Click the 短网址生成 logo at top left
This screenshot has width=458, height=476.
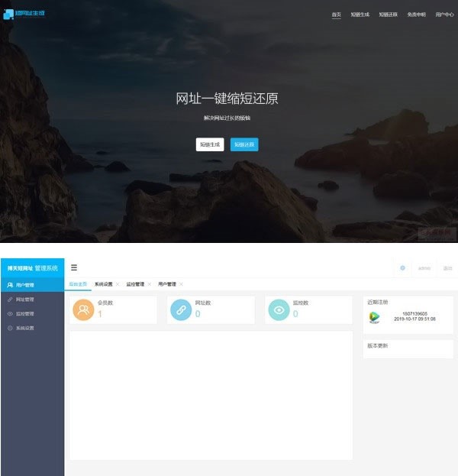(24, 14)
